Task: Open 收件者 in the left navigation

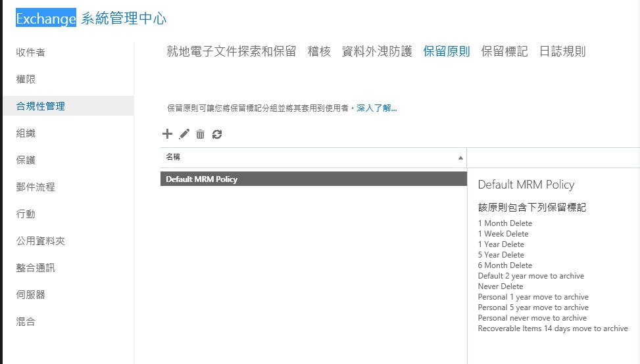Action: click(x=31, y=52)
